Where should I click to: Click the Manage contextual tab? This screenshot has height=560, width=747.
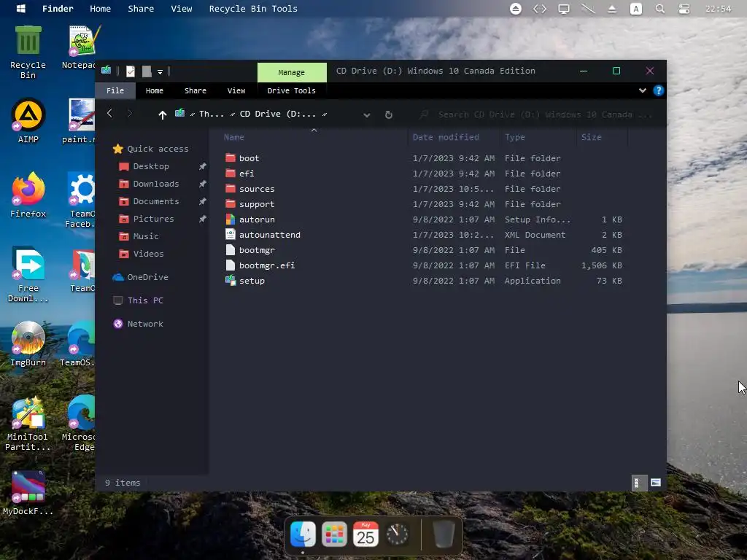(292, 72)
